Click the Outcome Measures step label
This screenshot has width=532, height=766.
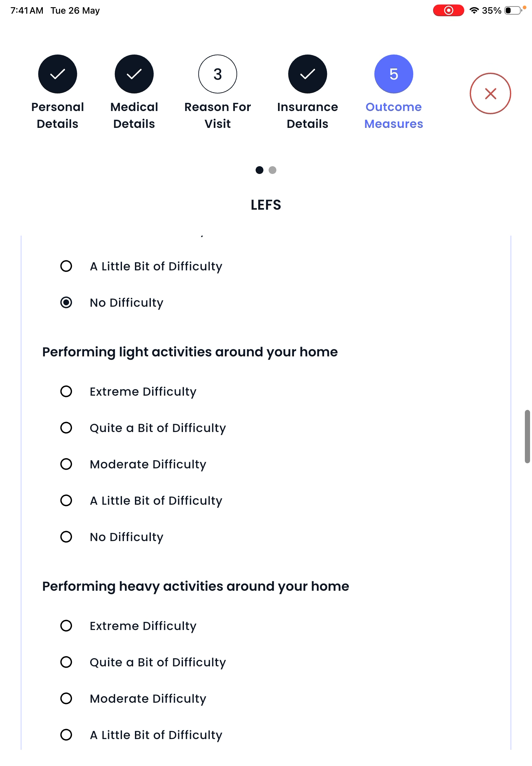(394, 115)
